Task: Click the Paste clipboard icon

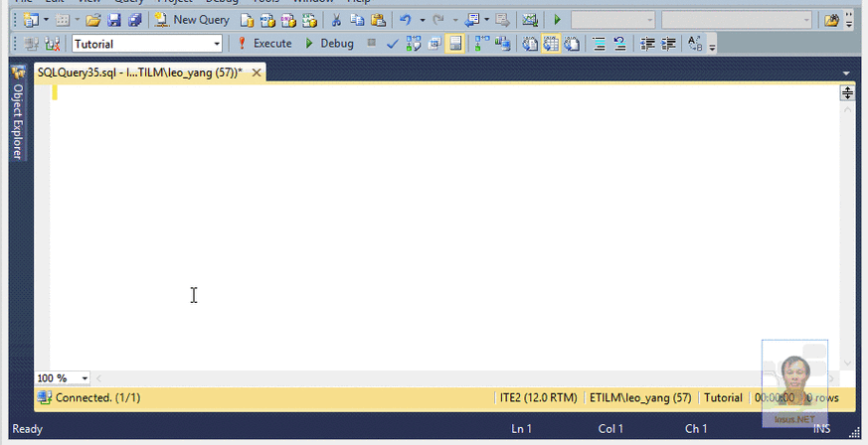Action: (378, 20)
